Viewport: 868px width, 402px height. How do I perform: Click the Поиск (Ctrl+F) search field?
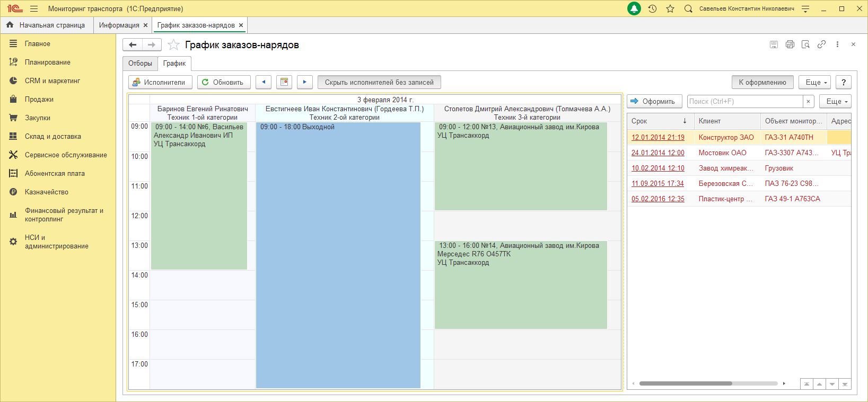tap(745, 101)
